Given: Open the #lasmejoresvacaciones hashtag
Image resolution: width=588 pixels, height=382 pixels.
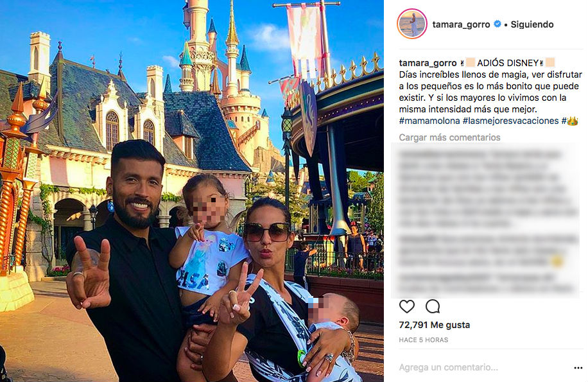Looking at the screenshot, I should pos(510,121).
